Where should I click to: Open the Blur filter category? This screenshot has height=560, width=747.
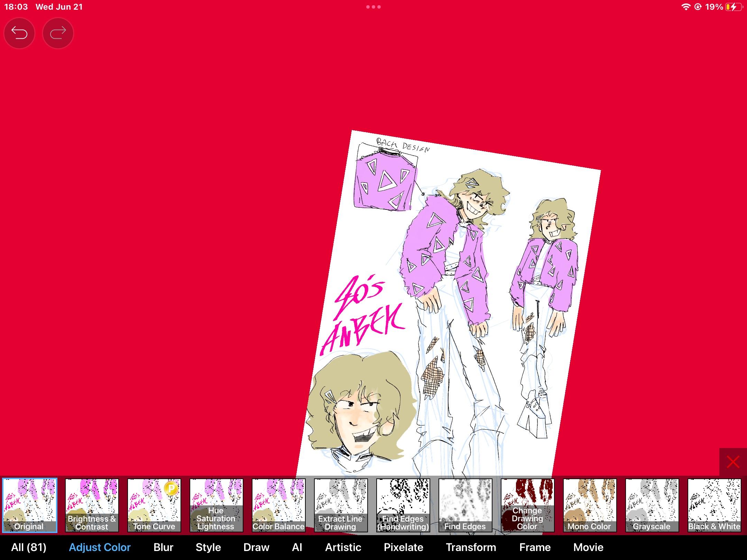tap(163, 547)
